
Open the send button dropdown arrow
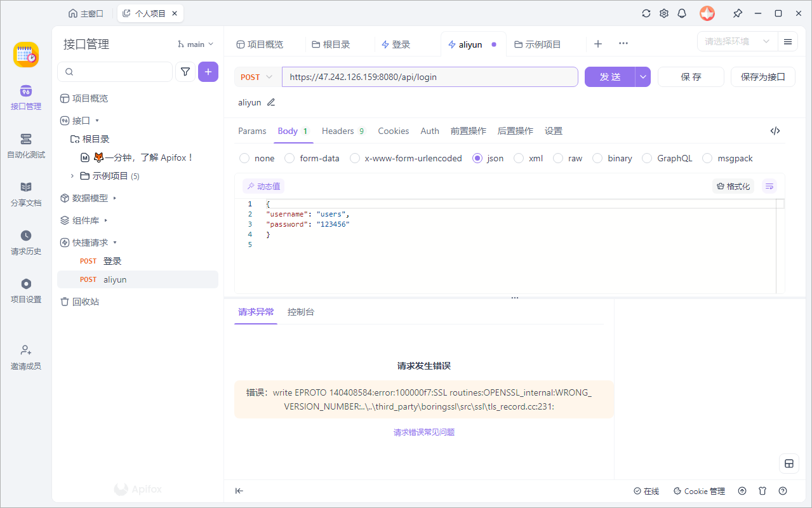[643, 77]
